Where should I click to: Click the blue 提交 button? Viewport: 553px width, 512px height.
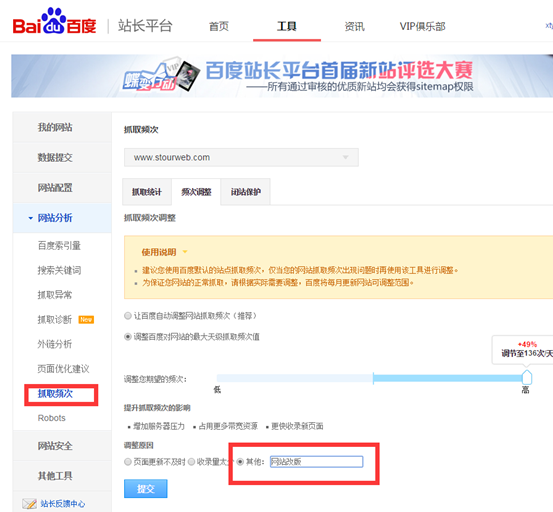(146, 489)
